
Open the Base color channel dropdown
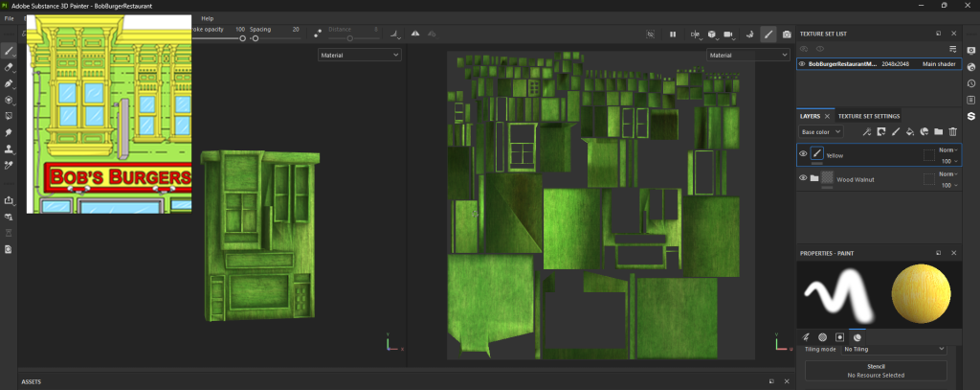click(821, 131)
